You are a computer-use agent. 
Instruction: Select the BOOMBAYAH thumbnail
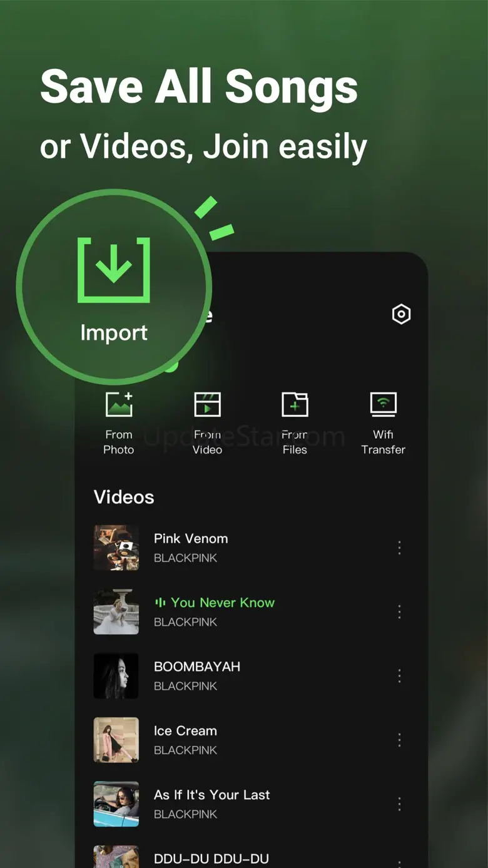pyautogui.click(x=116, y=676)
